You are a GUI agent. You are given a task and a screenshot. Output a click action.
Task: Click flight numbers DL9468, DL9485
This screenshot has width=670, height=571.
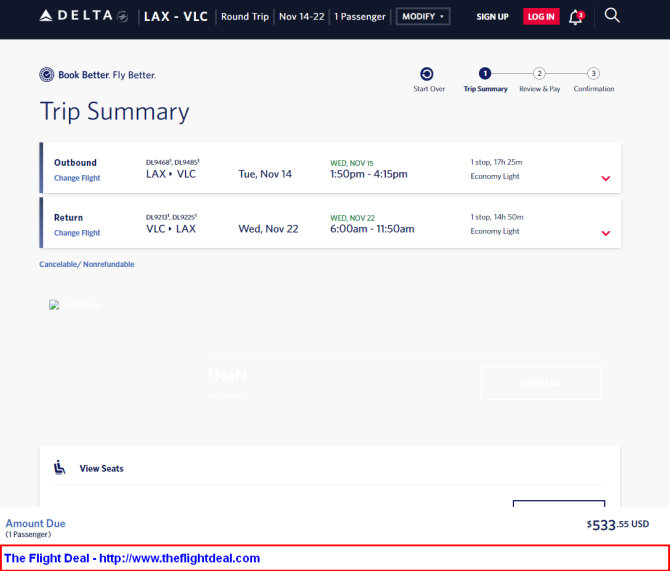point(173,162)
